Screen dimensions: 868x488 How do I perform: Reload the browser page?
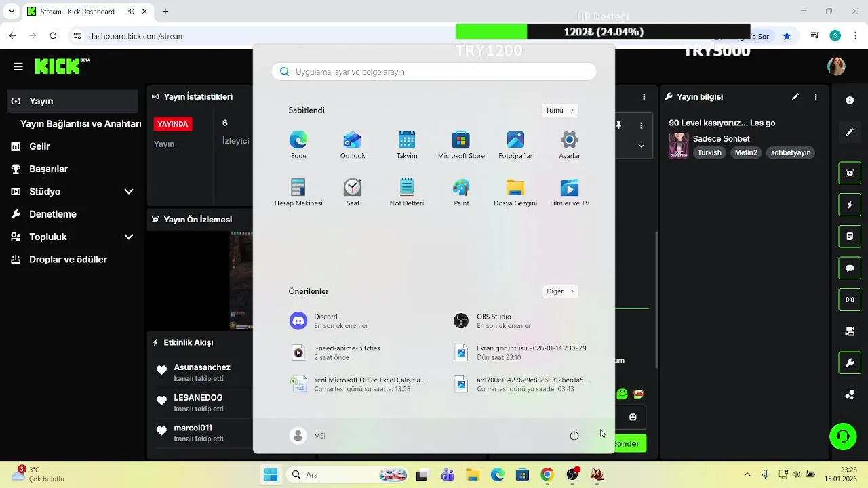pos(54,36)
